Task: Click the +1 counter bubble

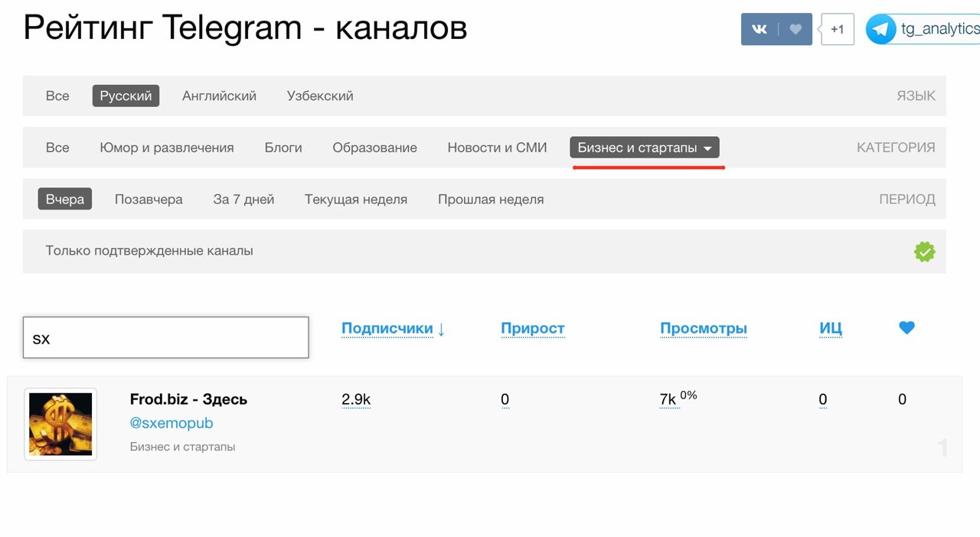Action: [837, 29]
